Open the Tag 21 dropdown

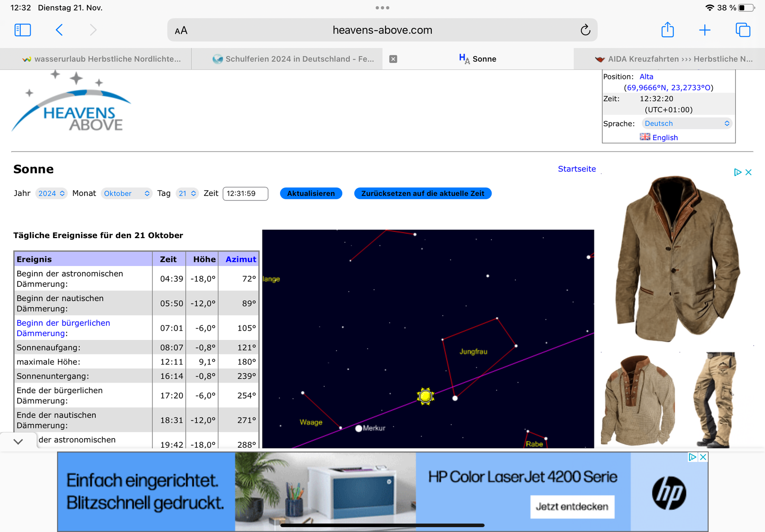click(187, 193)
